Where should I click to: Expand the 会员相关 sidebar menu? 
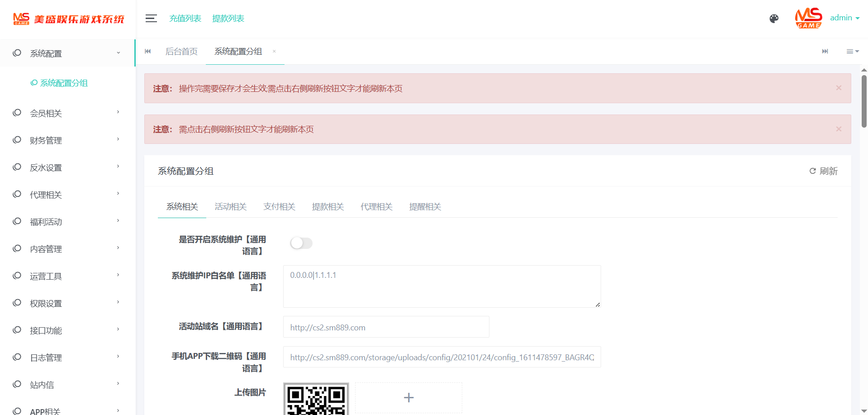pos(67,113)
